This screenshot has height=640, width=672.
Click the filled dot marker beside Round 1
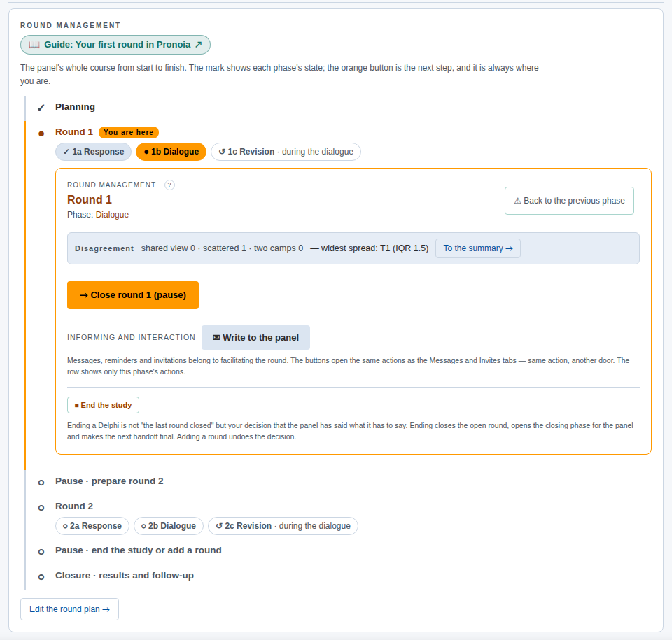(x=41, y=134)
